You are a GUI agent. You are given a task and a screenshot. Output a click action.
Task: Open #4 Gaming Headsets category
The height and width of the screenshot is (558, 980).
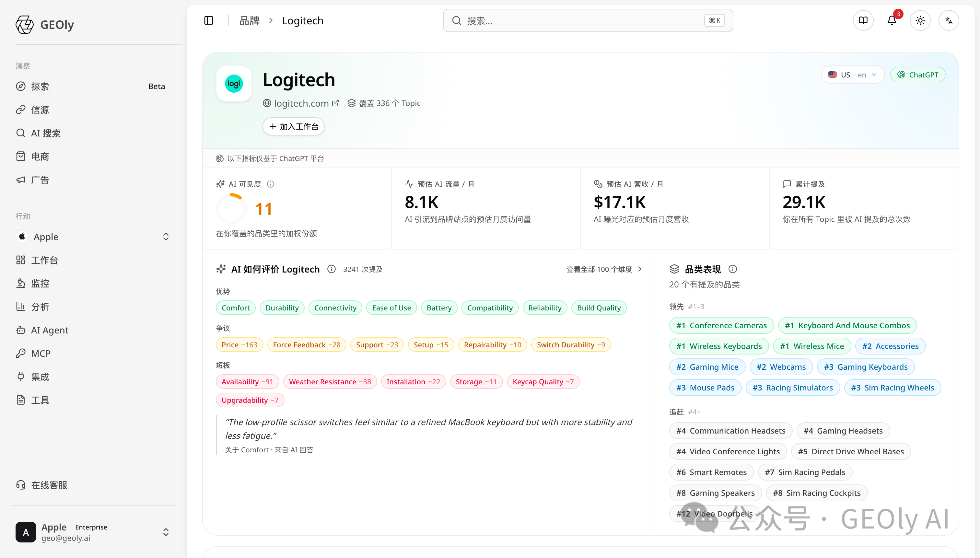(843, 430)
